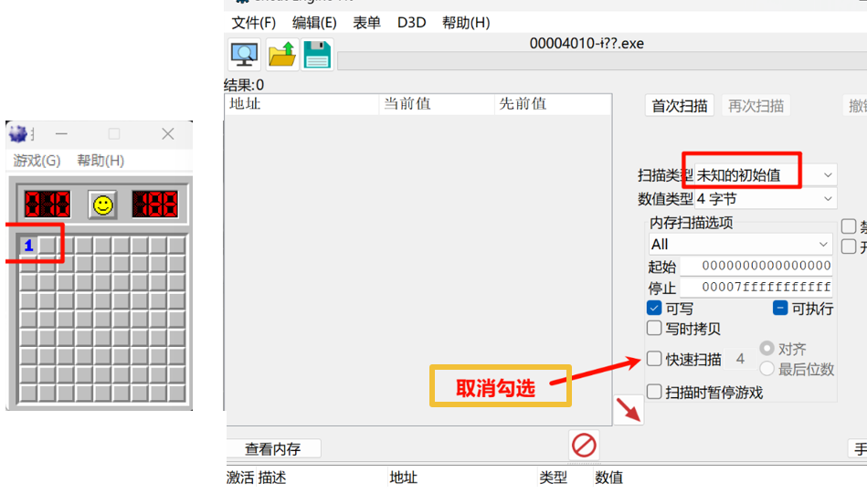Open the load file folder icon

[x=282, y=55]
